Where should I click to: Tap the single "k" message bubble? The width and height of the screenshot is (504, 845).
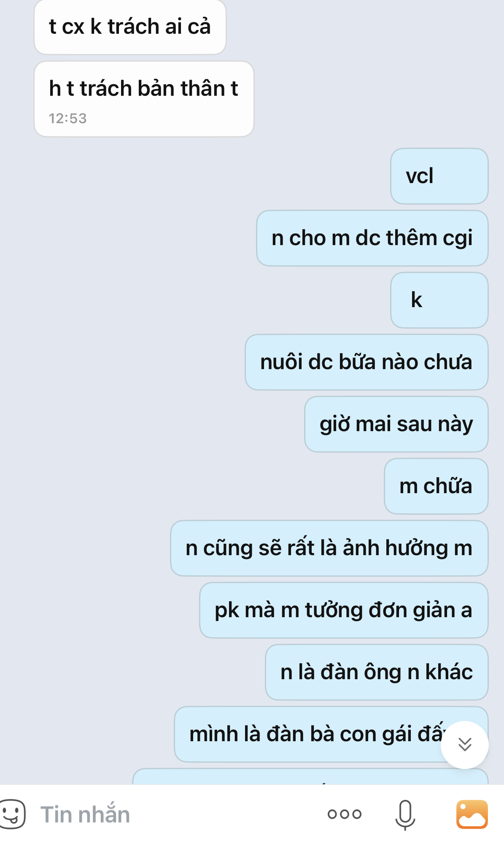[x=439, y=300]
